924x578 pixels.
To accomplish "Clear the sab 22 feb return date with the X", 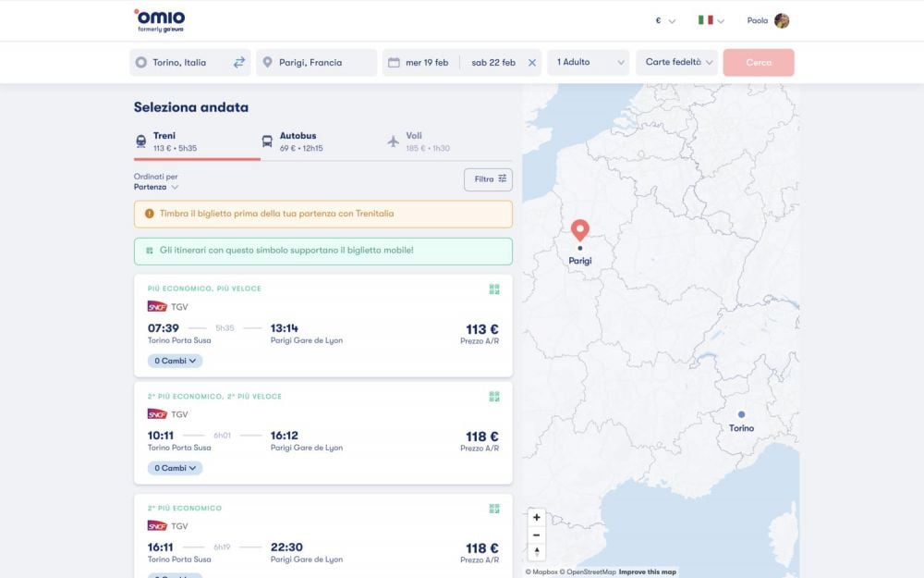I will [x=531, y=62].
